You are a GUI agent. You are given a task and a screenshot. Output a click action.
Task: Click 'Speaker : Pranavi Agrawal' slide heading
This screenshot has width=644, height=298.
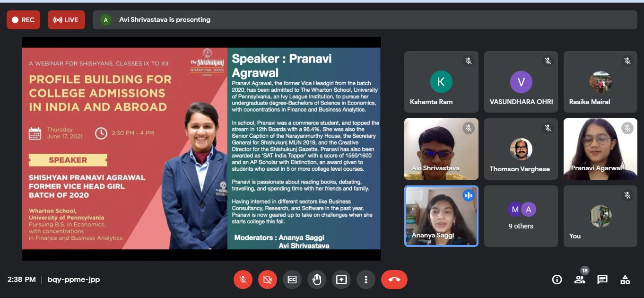(282, 66)
